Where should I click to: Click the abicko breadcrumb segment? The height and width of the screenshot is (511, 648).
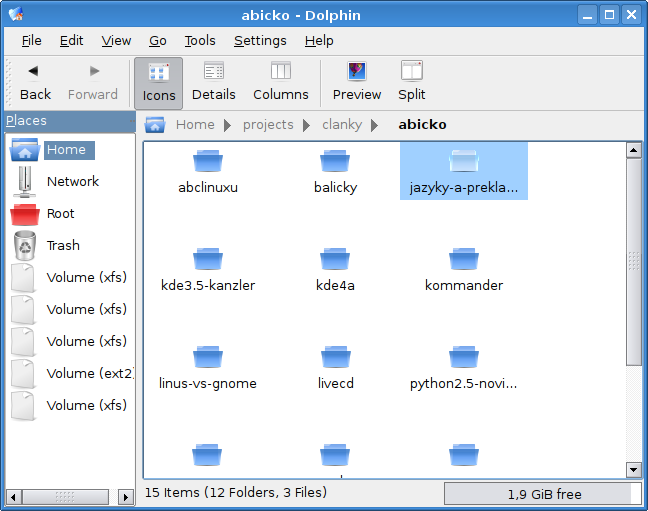pyautogui.click(x=422, y=124)
